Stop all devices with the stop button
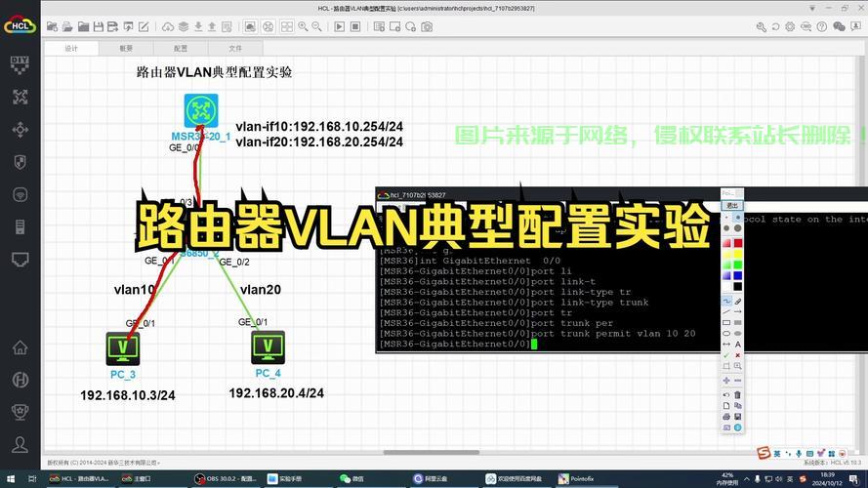 355,26
